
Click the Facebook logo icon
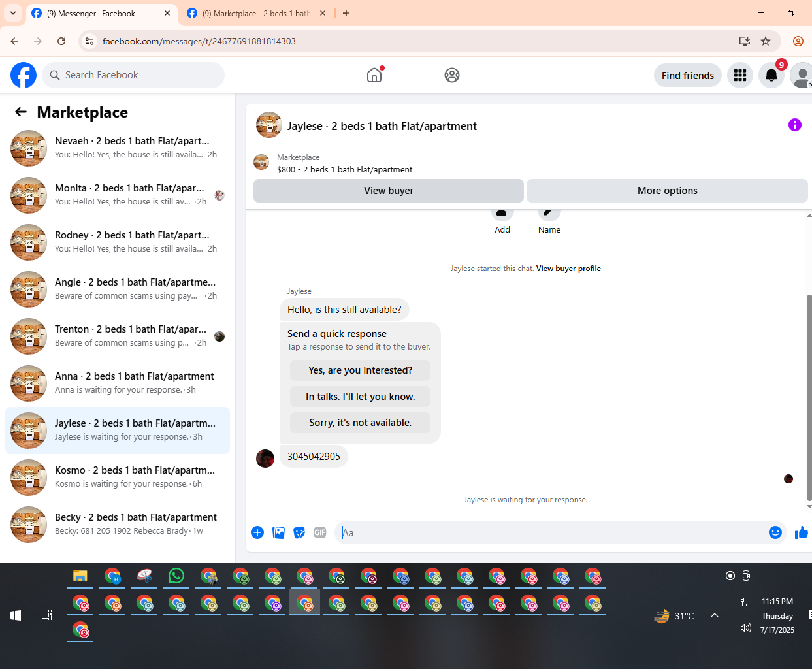coord(24,75)
